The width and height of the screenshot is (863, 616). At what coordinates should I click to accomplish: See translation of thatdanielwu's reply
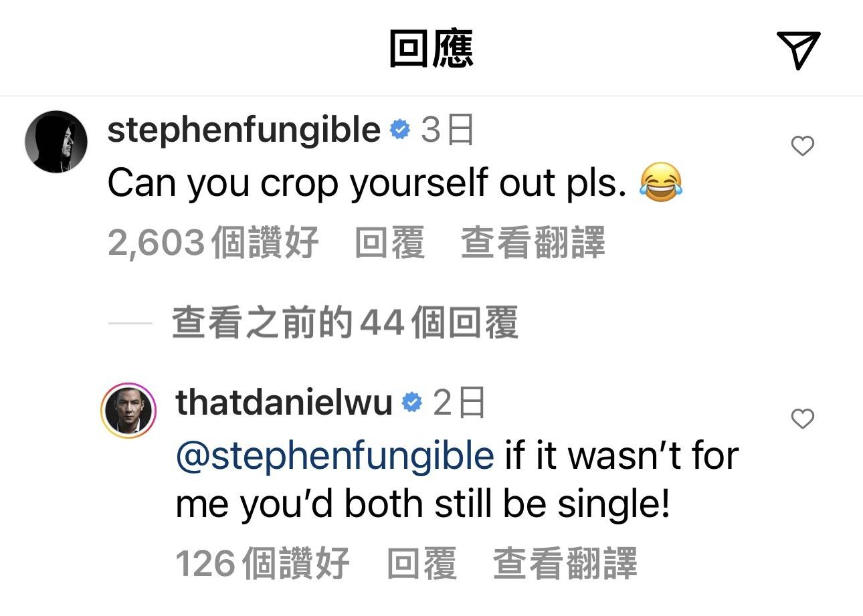coord(565,563)
